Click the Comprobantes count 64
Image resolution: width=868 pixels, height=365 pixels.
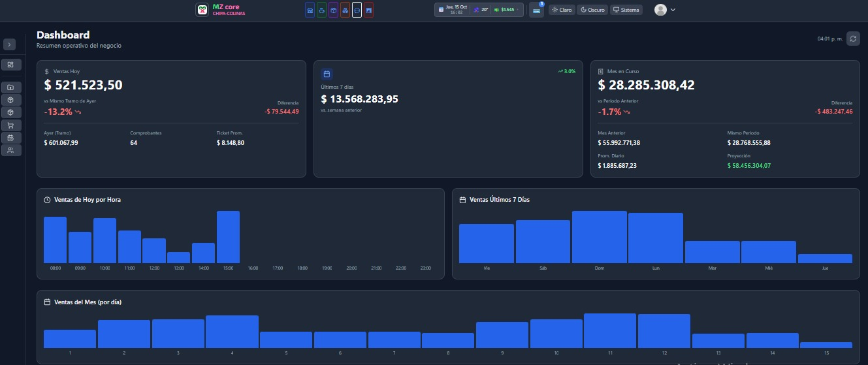tap(134, 142)
